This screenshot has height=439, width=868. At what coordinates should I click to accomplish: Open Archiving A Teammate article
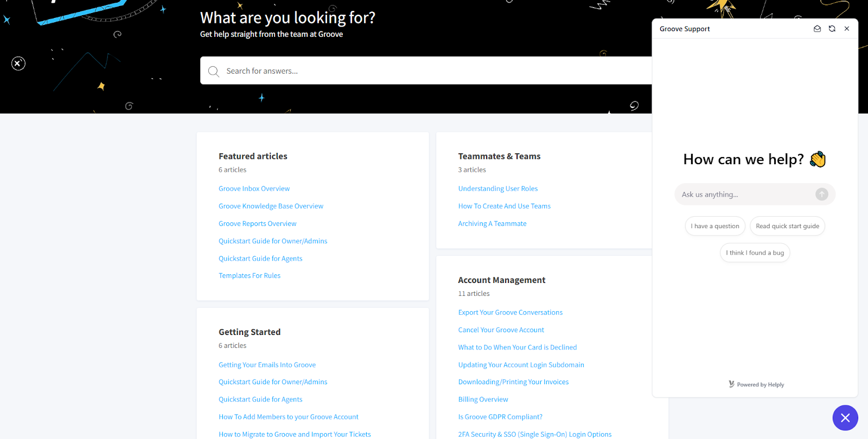[x=492, y=223]
